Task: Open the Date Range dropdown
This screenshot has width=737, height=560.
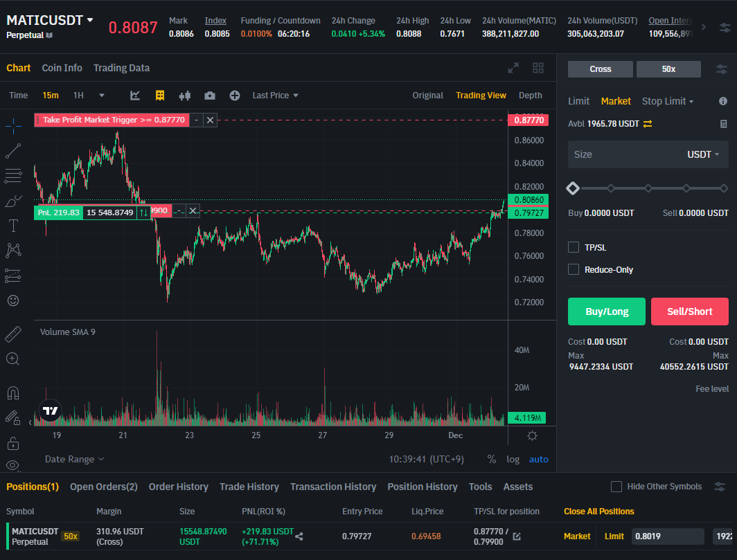Action: tap(74, 459)
